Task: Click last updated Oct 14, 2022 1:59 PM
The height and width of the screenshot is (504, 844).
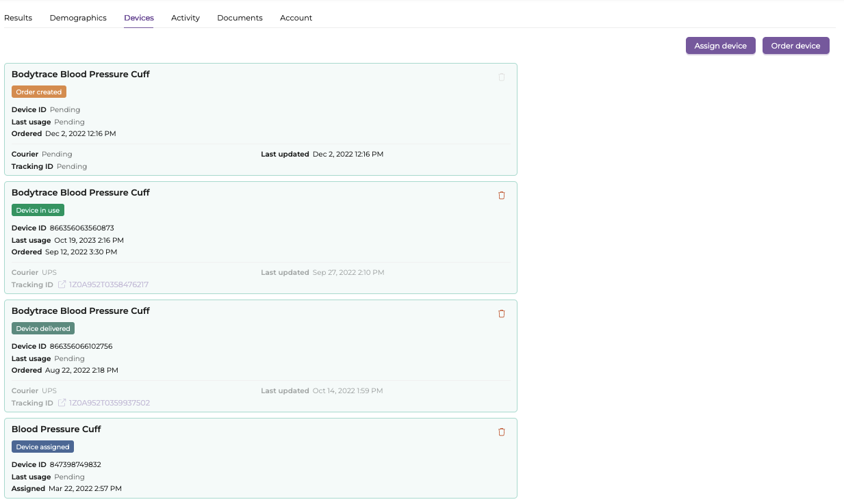Action: coord(348,390)
